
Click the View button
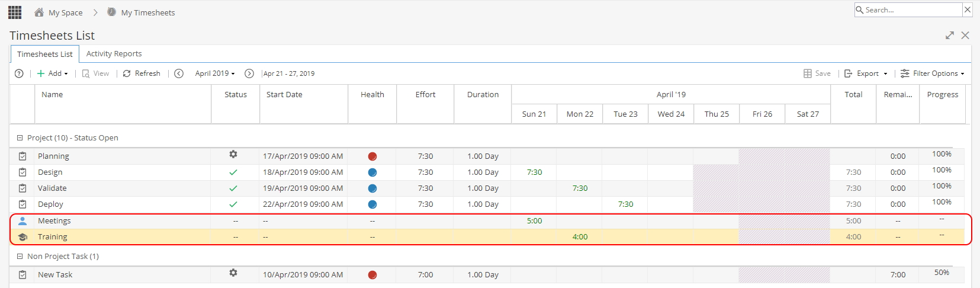click(x=95, y=73)
